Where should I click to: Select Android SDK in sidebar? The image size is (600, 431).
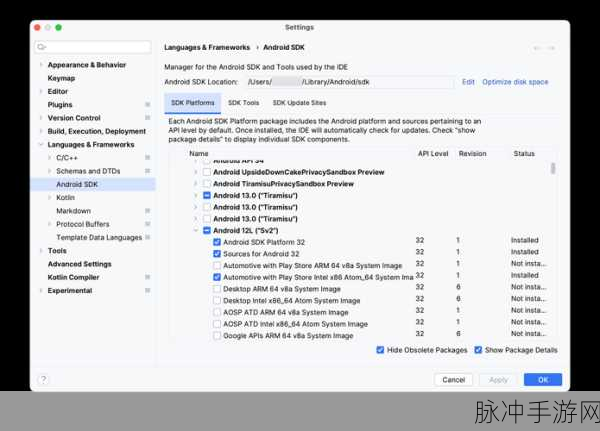pos(93,184)
